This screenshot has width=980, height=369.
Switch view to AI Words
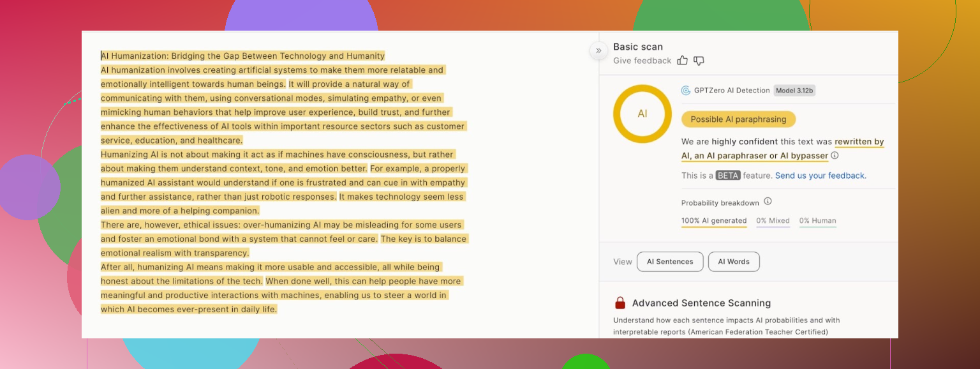pyautogui.click(x=734, y=262)
